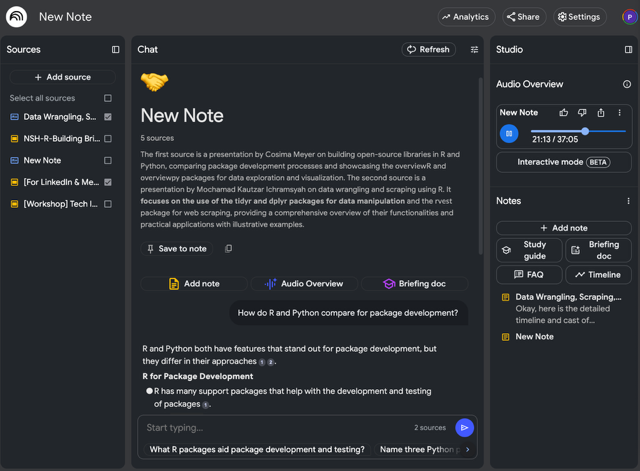This screenshot has height=471, width=640.
Task: Click the Share button
Action: [x=524, y=17]
